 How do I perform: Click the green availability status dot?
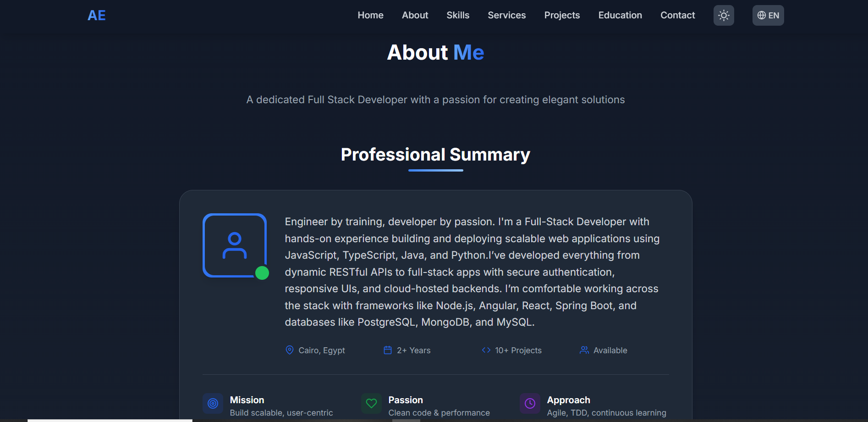pos(262,273)
